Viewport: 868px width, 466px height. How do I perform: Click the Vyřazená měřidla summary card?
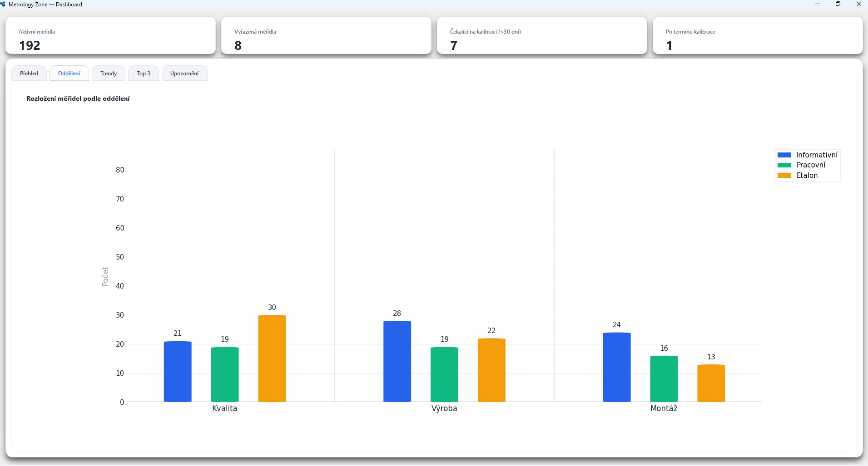(x=326, y=36)
